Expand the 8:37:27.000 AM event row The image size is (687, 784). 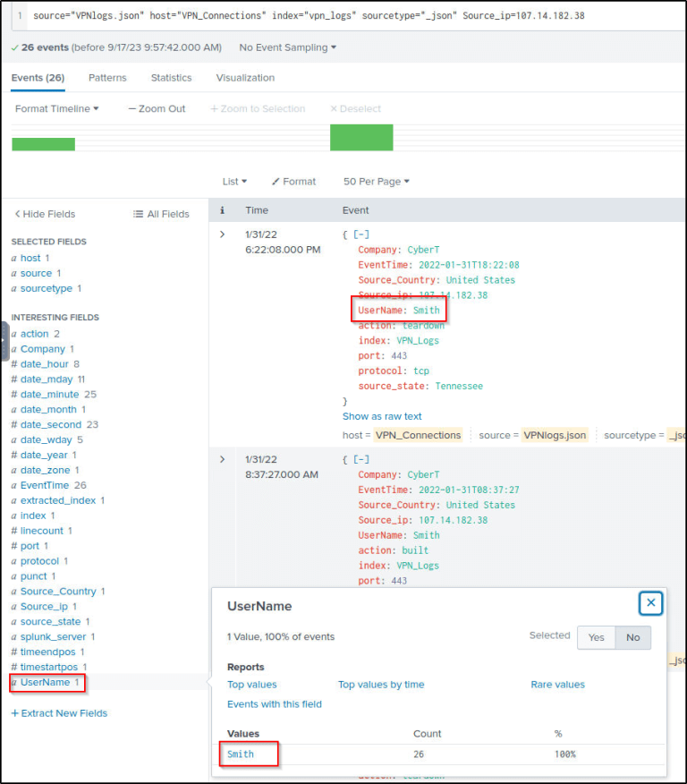pos(223,459)
